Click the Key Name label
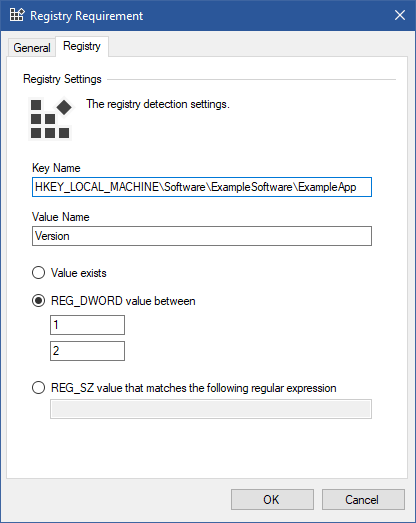This screenshot has width=416, height=523. point(56,168)
